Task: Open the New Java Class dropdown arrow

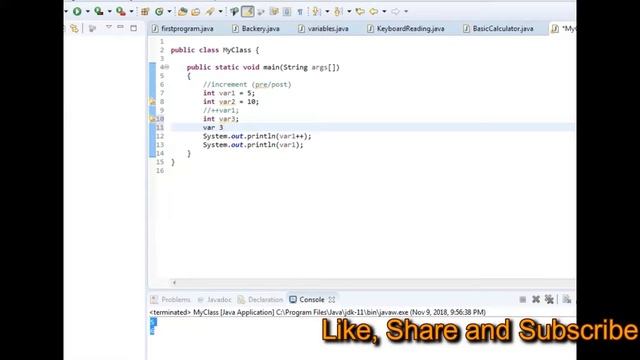Action: (x=169, y=11)
